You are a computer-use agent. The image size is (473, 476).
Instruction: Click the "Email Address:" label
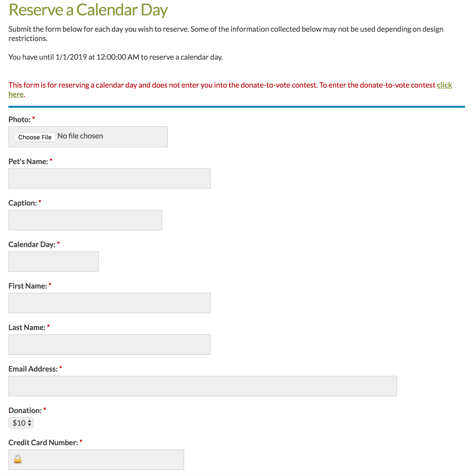tap(33, 369)
